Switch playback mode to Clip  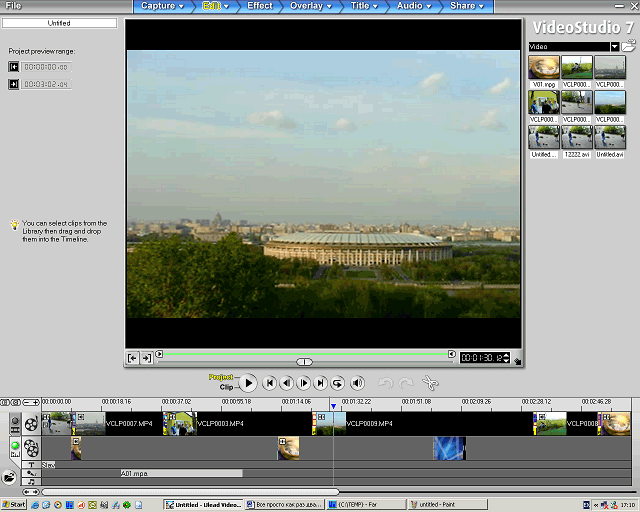point(226,387)
